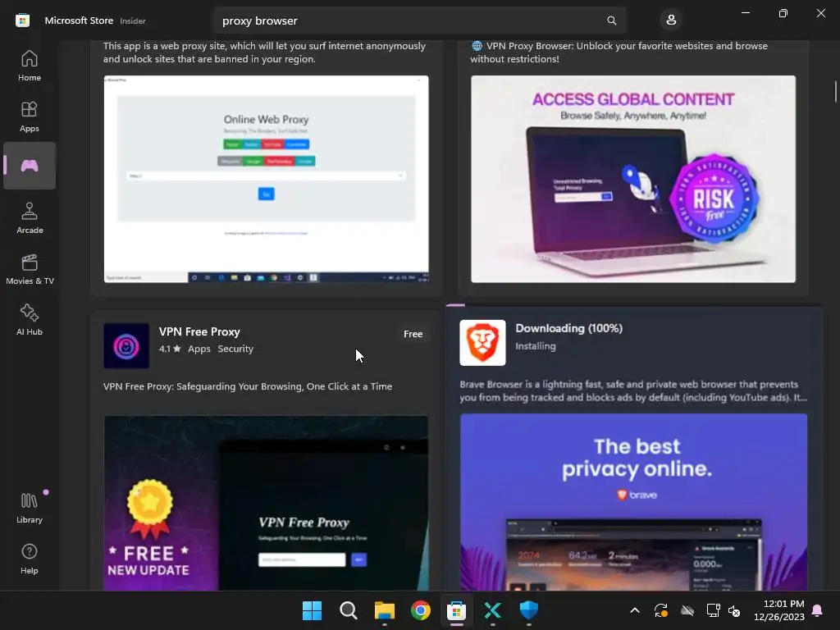Open the VPN Free Proxy promo thumbnail

267,503
